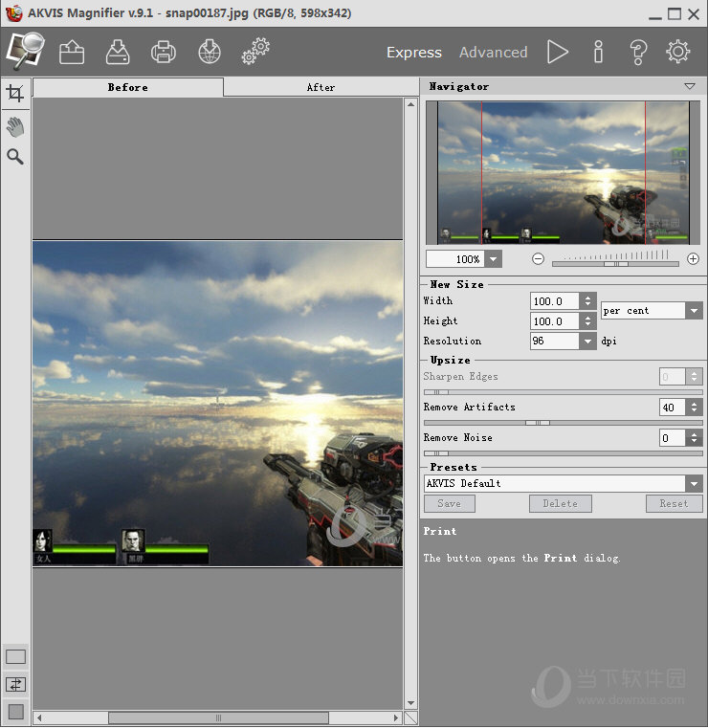The width and height of the screenshot is (708, 728).
Task: Increase Remove Noise with up stepper
Action: point(694,433)
